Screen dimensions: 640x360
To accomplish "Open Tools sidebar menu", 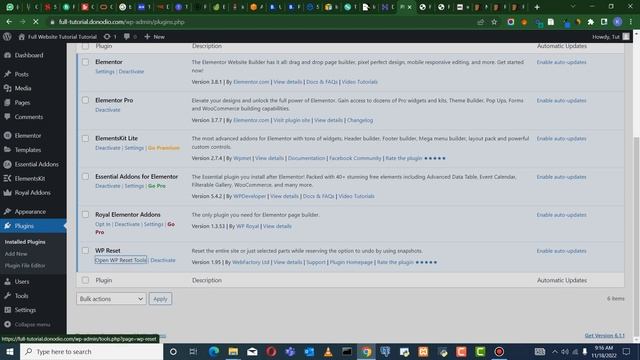I will pyautogui.click(x=21, y=296).
